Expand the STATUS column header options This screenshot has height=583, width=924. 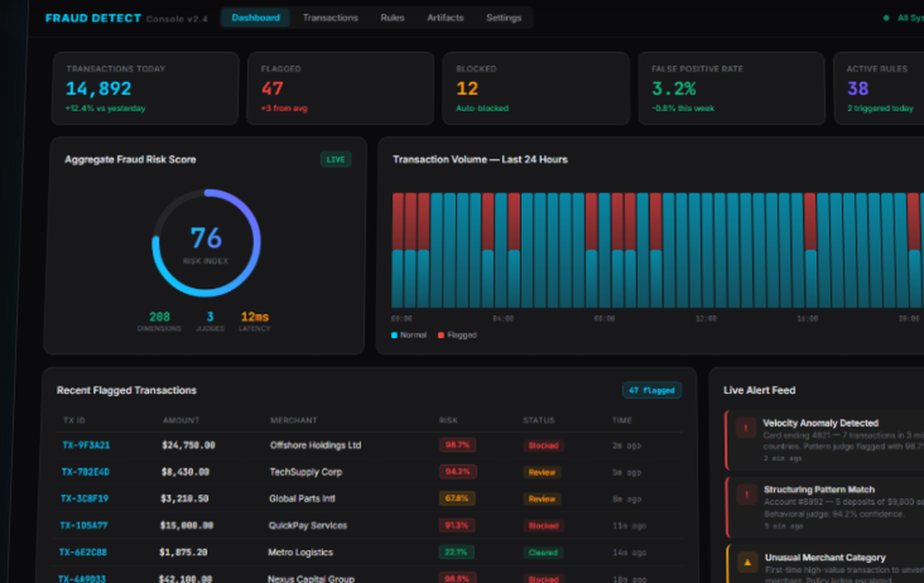click(x=538, y=420)
